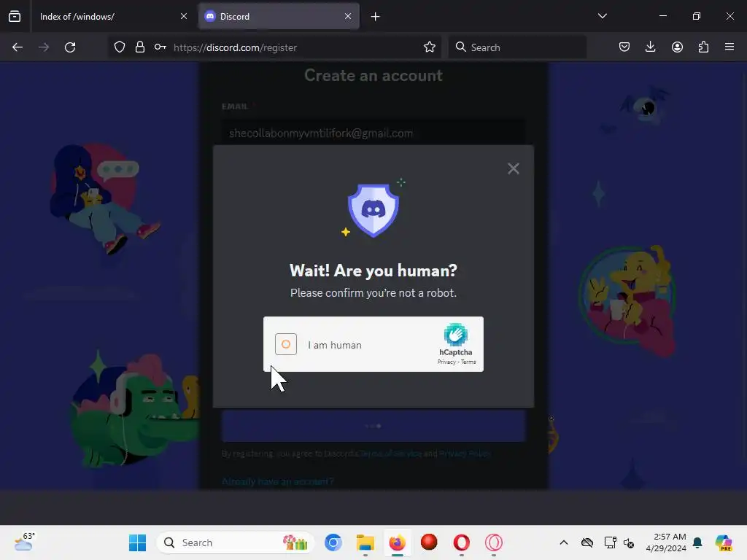Open the weather widget showing 63°
This screenshot has height=560, width=747.
[24, 542]
